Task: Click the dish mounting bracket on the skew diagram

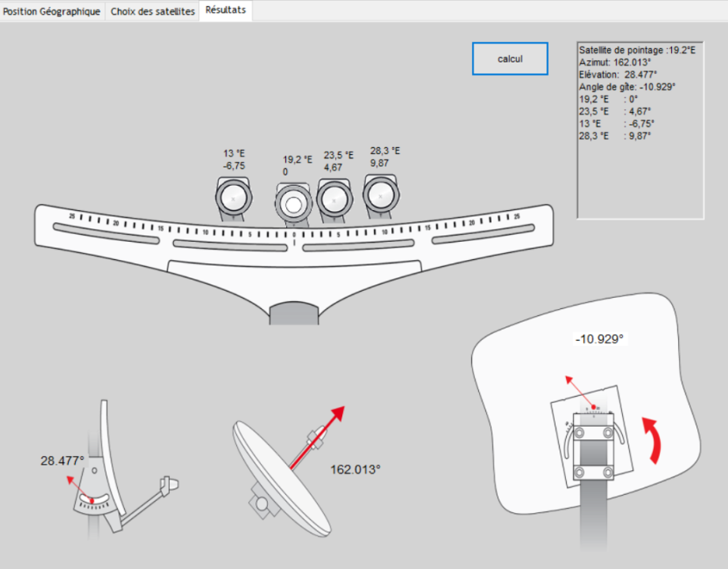Action: (x=593, y=452)
